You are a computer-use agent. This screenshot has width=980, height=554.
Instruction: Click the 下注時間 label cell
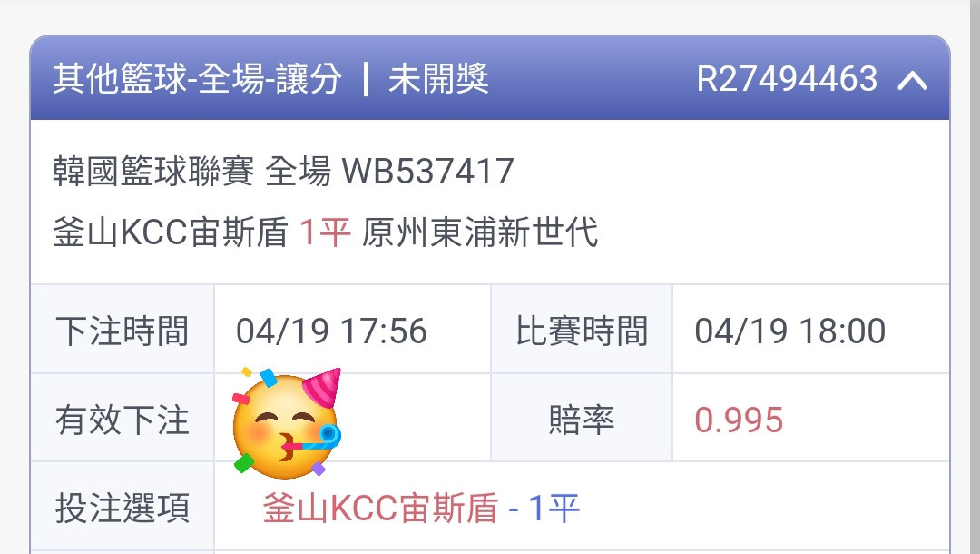pyautogui.click(x=122, y=330)
